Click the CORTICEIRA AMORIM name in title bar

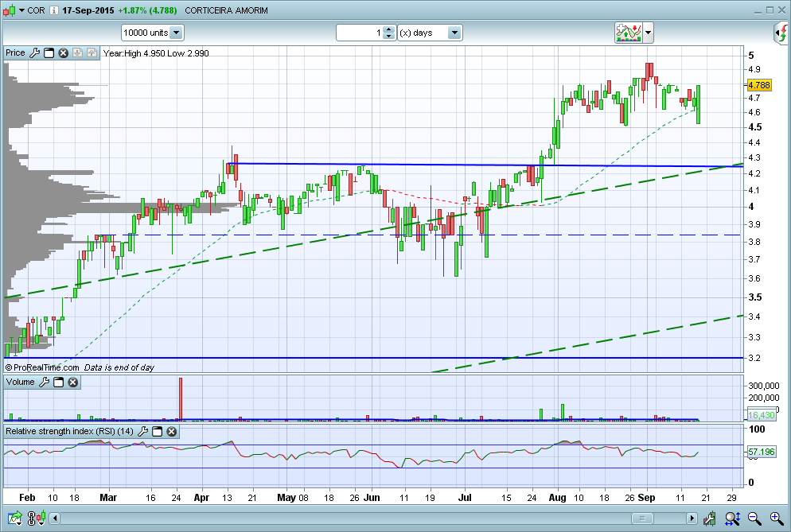227,10
